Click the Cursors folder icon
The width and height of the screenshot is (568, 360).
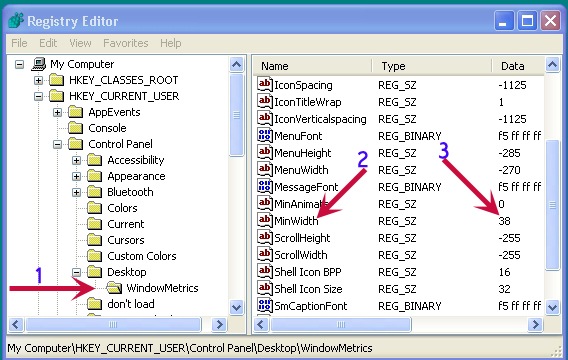[x=95, y=240]
